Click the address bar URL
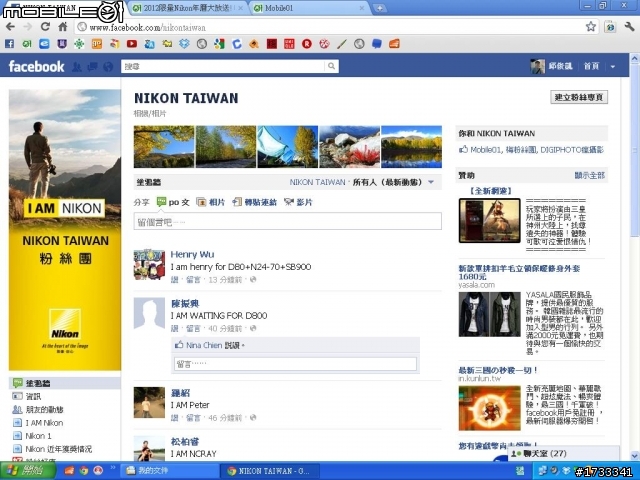This screenshot has height=480, width=640. [x=147, y=27]
